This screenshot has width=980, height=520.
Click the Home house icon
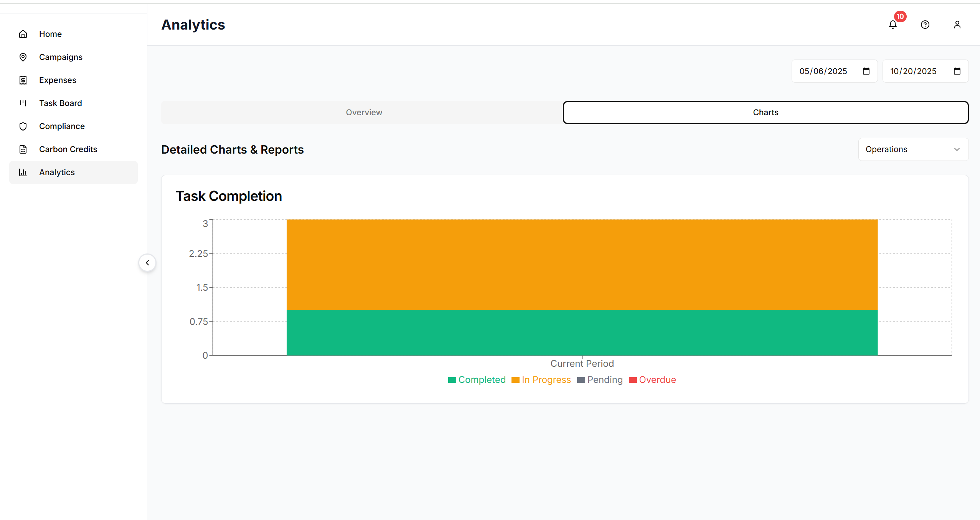[23, 34]
